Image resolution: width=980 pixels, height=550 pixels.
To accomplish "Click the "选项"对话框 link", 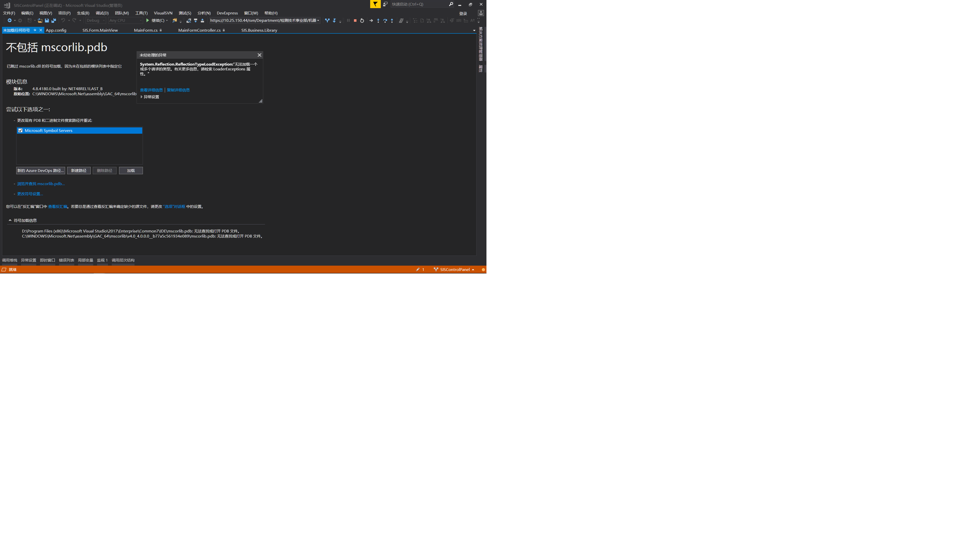I will tap(174, 207).
